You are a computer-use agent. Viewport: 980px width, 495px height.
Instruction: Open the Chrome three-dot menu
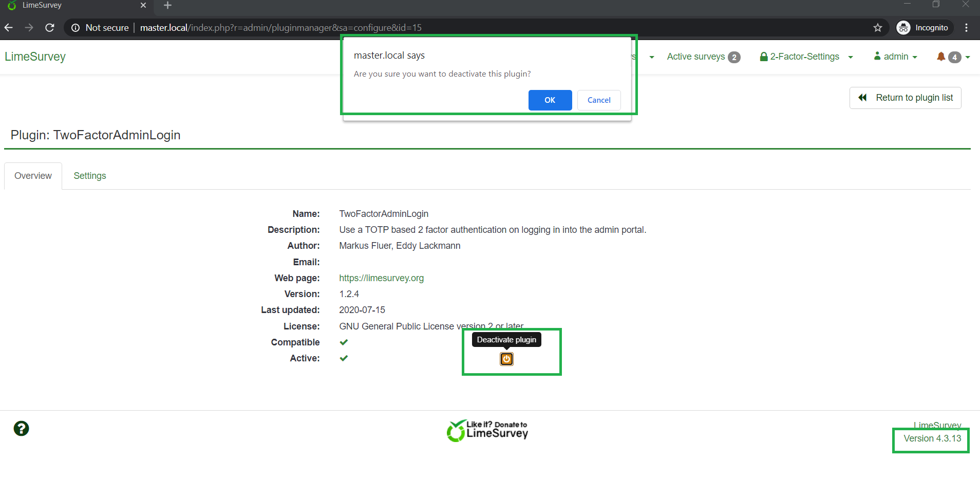966,28
